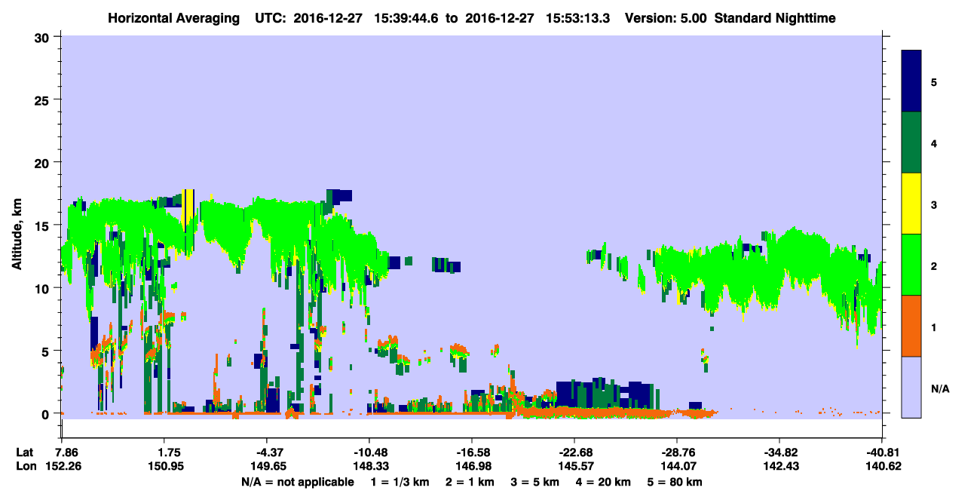Viewport: 980px width, 503px height.
Task: Click longitude value 144.07
Action: (x=680, y=467)
